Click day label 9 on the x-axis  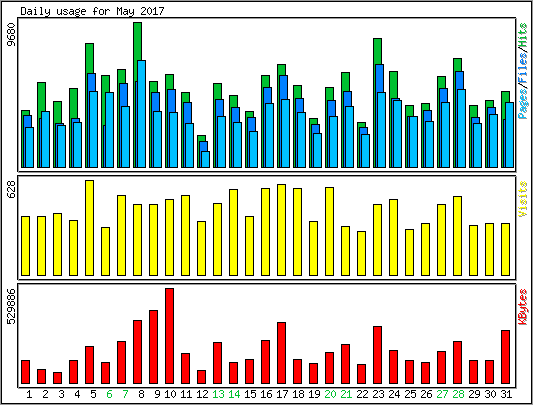coord(157,394)
